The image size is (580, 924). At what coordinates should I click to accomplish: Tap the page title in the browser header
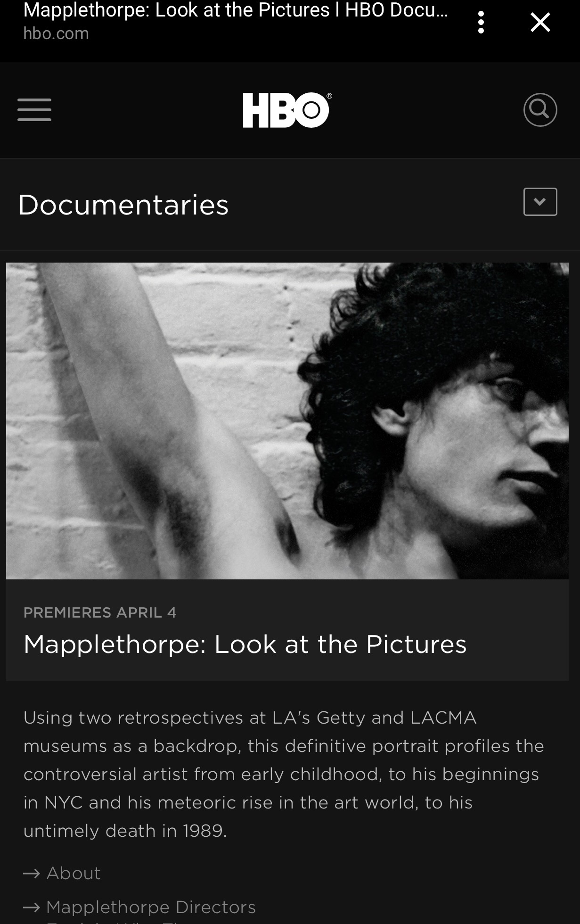click(x=236, y=10)
